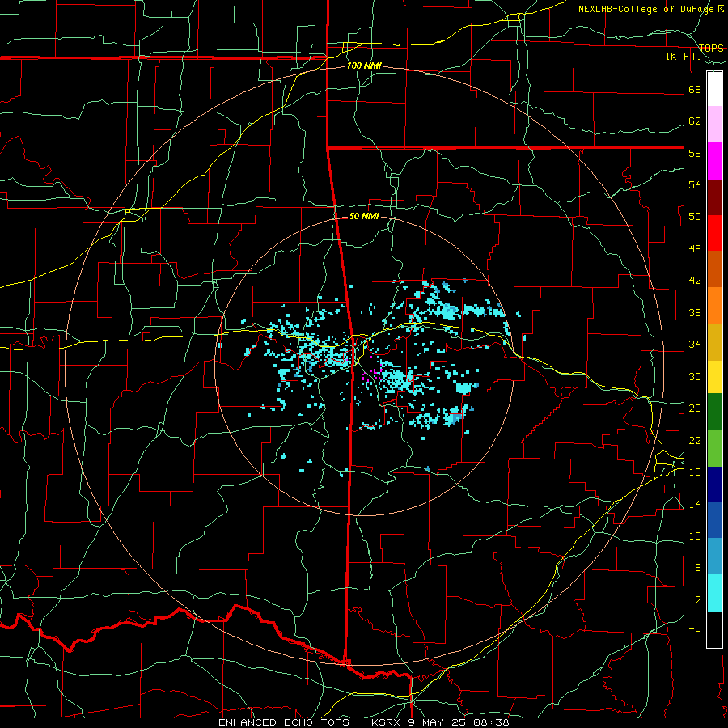
Task: Click the yellow legend swatch
Action: 714,377
